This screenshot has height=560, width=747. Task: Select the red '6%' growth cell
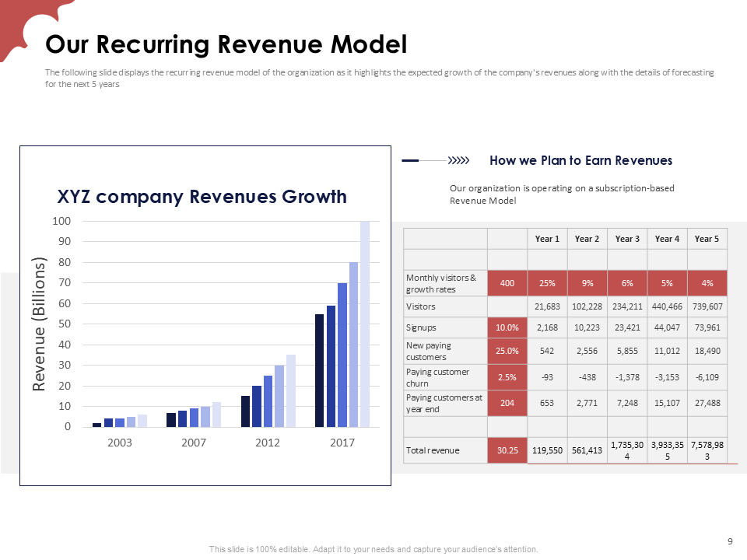coord(627,283)
